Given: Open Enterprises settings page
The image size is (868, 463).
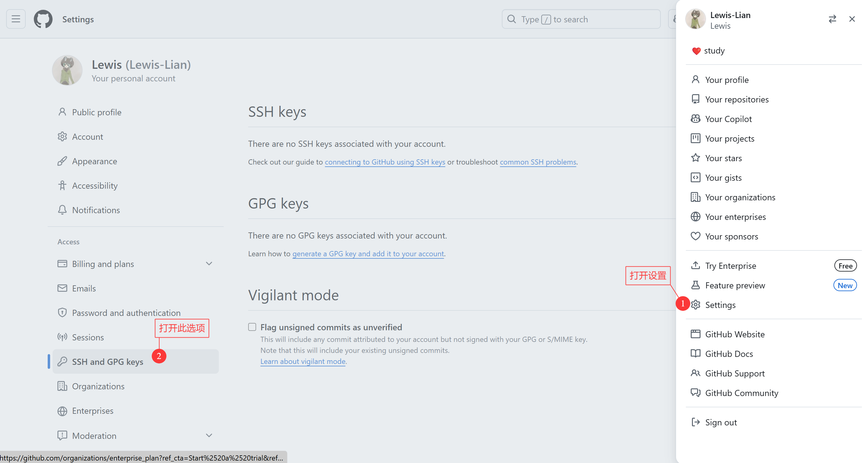Looking at the screenshot, I should 135,411.
